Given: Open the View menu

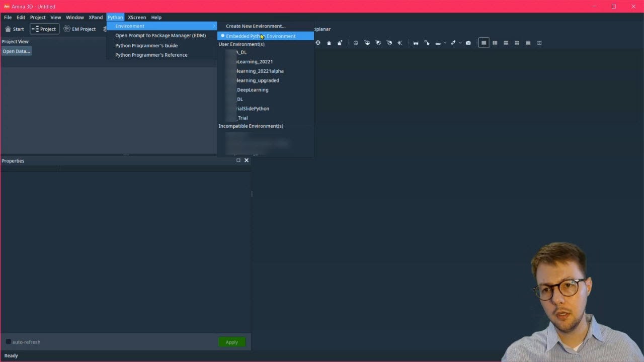Looking at the screenshot, I should (56, 17).
